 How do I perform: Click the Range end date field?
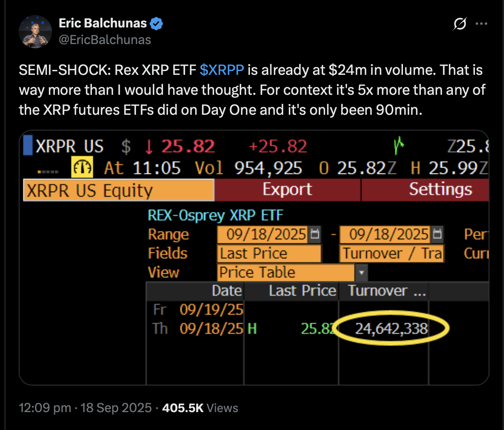tap(386, 235)
